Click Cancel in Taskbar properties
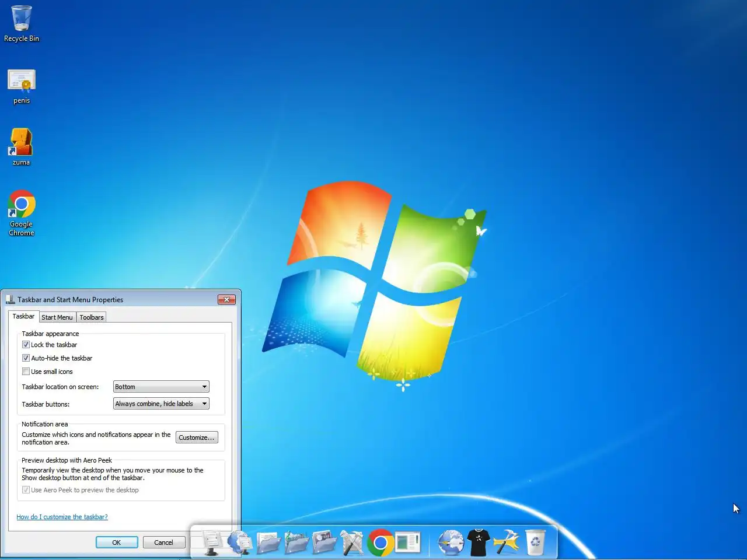The width and height of the screenshot is (747, 560). click(163, 542)
